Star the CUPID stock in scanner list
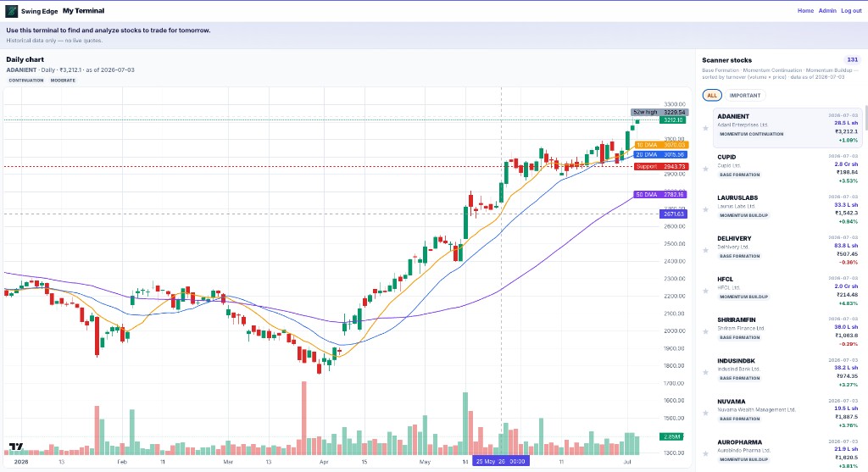Image resolution: width=868 pixels, height=472 pixels. pyautogui.click(x=705, y=169)
